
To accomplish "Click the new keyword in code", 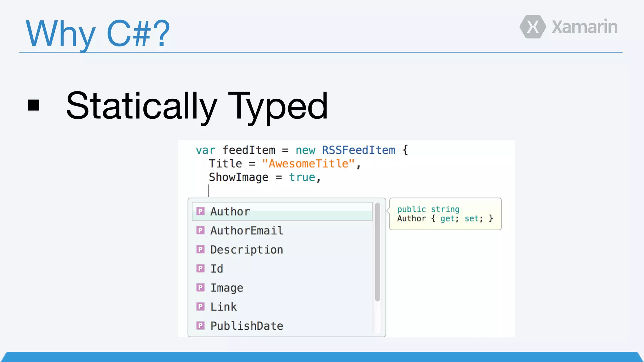I will pos(305,151).
